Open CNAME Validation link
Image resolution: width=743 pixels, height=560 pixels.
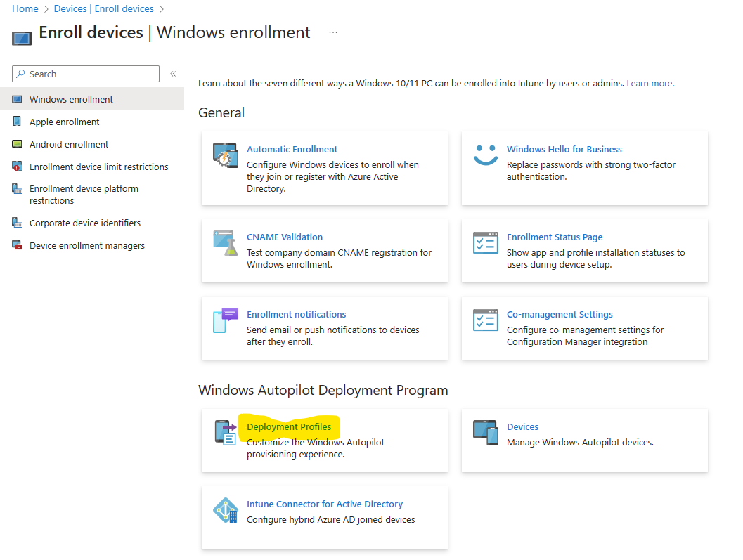(x=284, y=237)
